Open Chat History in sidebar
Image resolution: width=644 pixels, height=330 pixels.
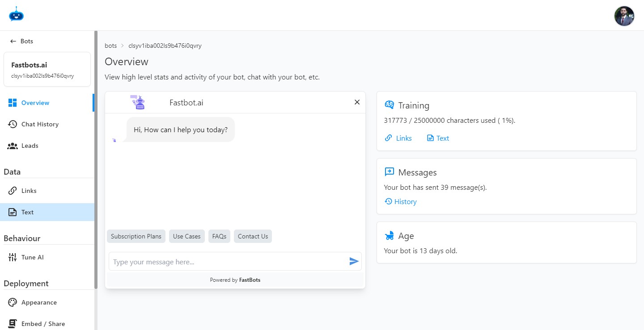point(47,124)
